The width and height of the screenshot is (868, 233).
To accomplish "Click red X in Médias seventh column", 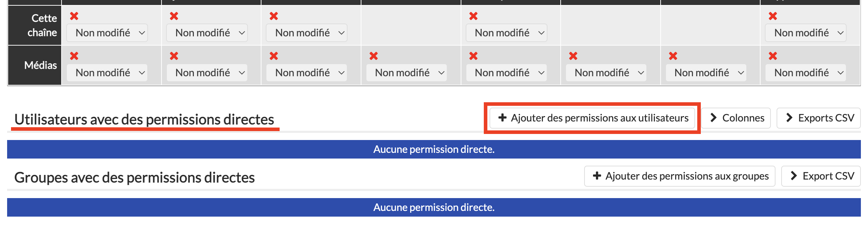I will (x=673, y=56).
